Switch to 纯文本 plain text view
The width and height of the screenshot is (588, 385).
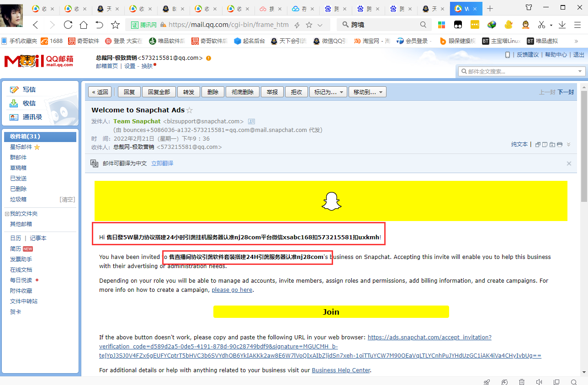point(519,144)
